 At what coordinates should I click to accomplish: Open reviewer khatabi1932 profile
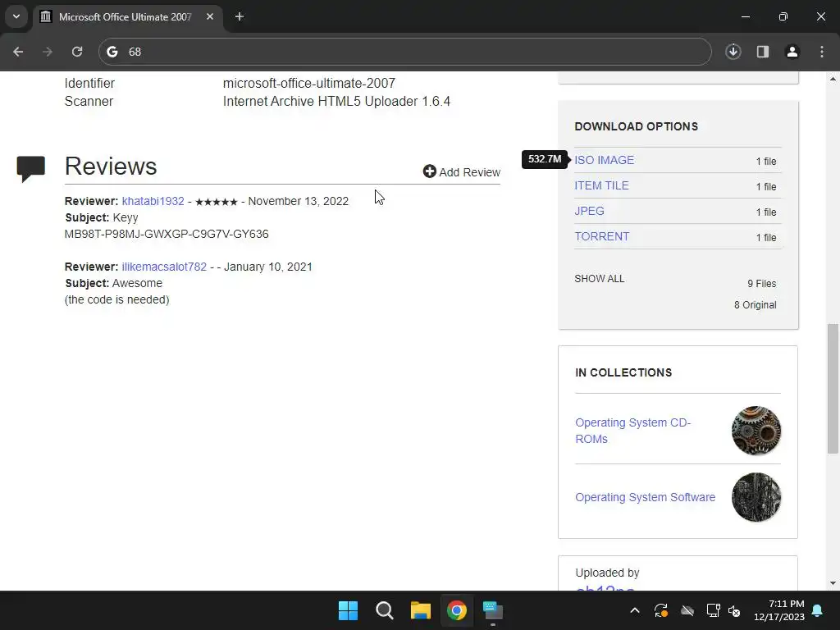pos(153,201)
